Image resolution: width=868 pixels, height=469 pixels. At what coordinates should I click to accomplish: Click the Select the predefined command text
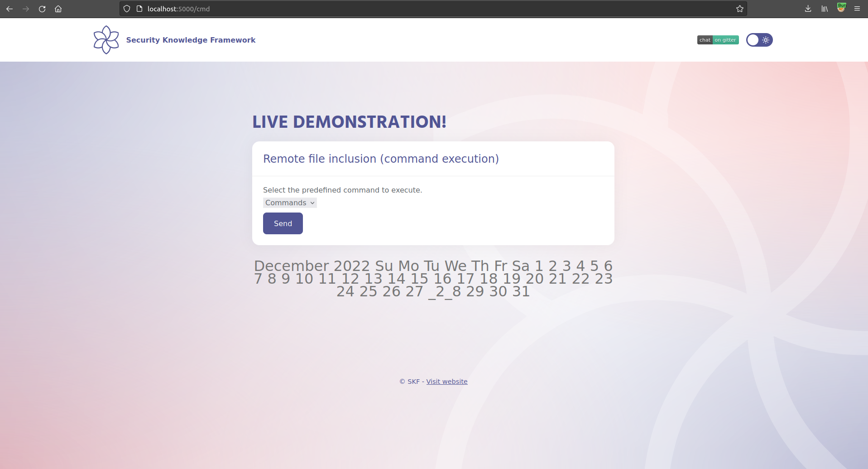tap(342, 190)
